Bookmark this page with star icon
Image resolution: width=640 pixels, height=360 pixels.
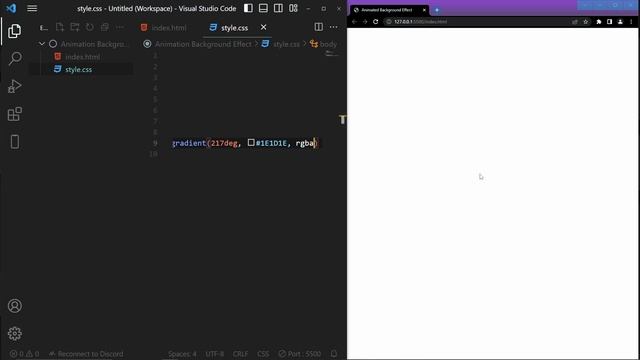pyautogui.click(x=585, y=22)
